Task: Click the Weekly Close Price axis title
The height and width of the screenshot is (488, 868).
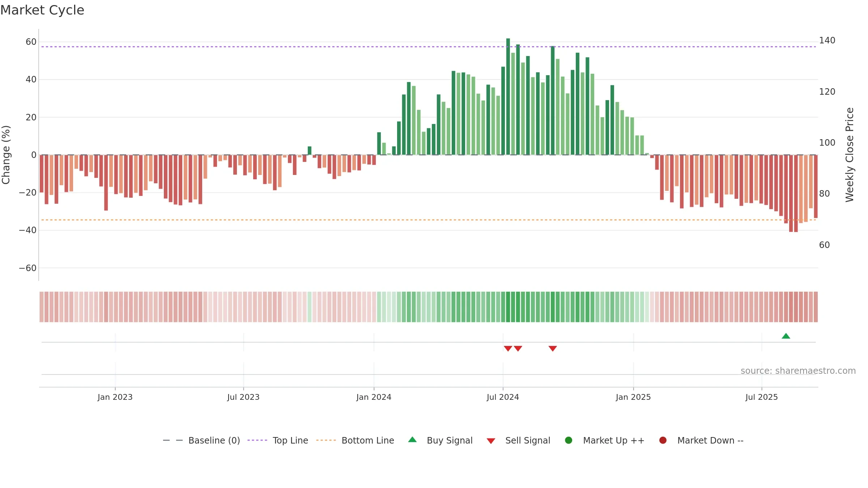Action: [x=850, y=155]
